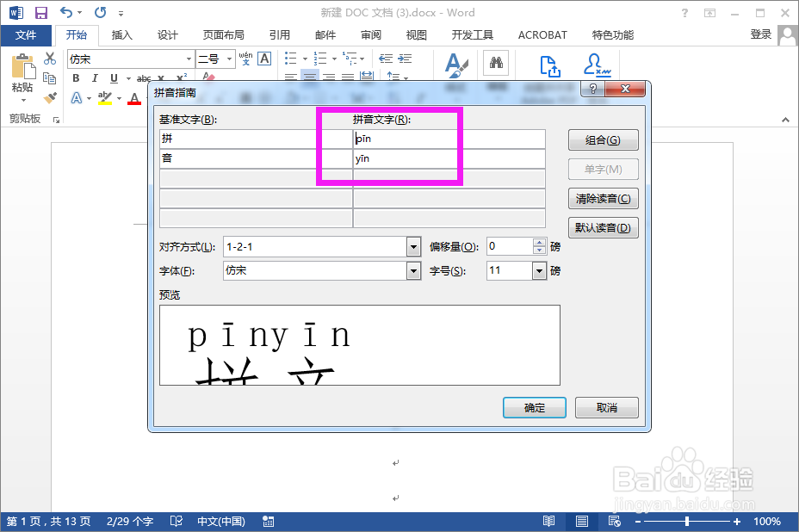Click the ribbon's signature icon
The width and height of the screenshot is (799, 532).
click(597, 65)
